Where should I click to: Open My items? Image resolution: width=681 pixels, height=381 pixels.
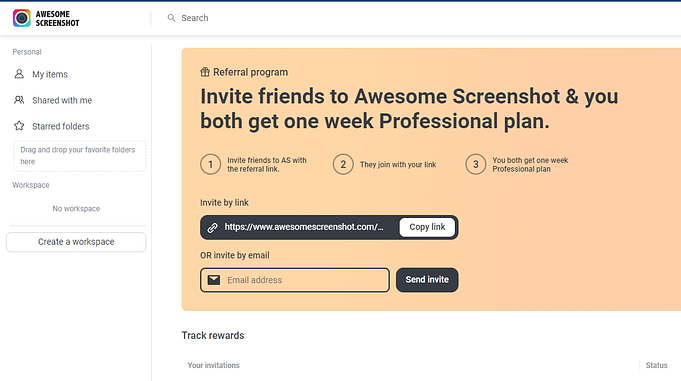coord(50,74)
